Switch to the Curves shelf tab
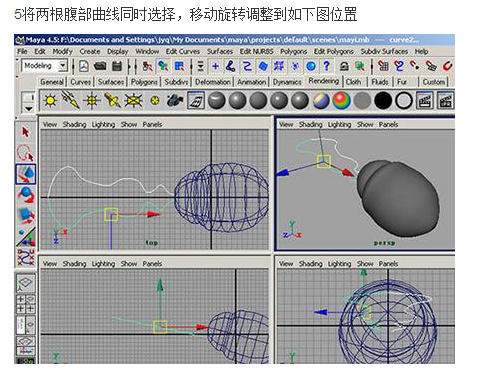 tap(80, 82)
